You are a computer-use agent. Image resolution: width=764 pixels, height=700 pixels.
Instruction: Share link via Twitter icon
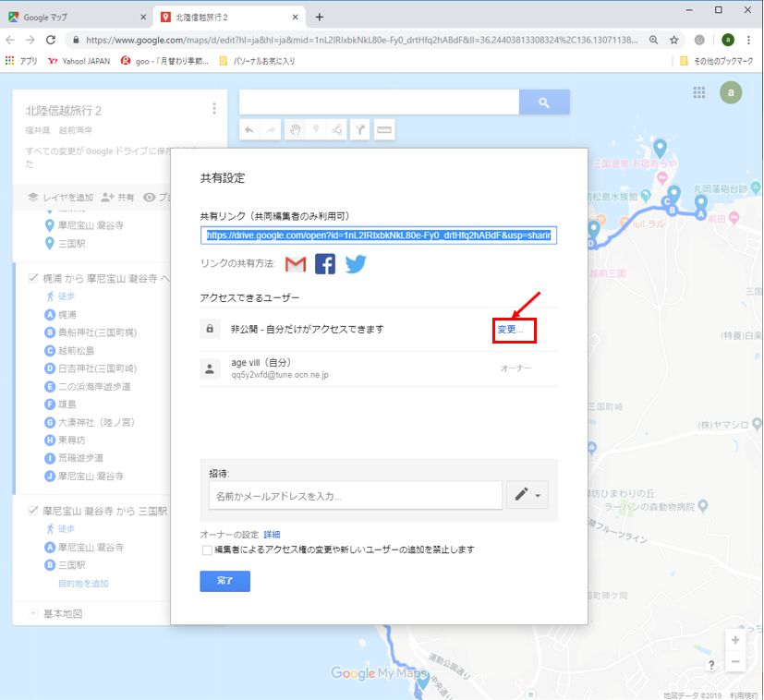356,264
